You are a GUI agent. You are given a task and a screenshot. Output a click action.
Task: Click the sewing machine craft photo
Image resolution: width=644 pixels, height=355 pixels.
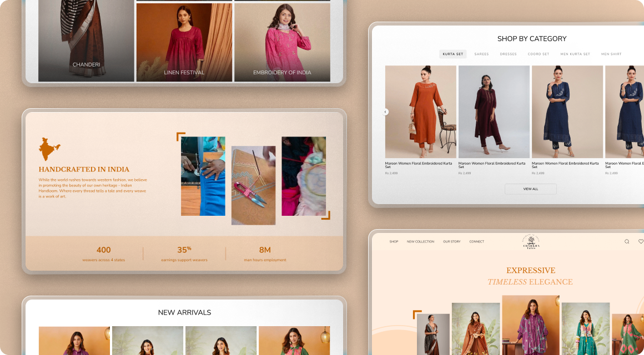coord(203,176)
